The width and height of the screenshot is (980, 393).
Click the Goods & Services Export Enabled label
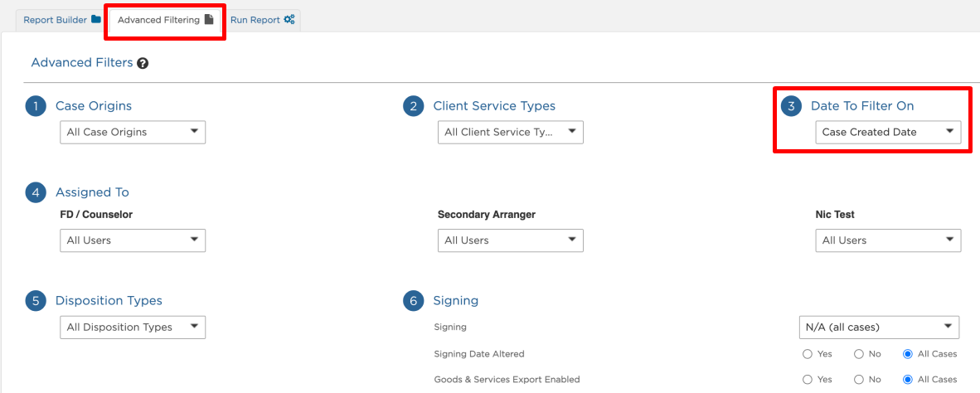507,380
